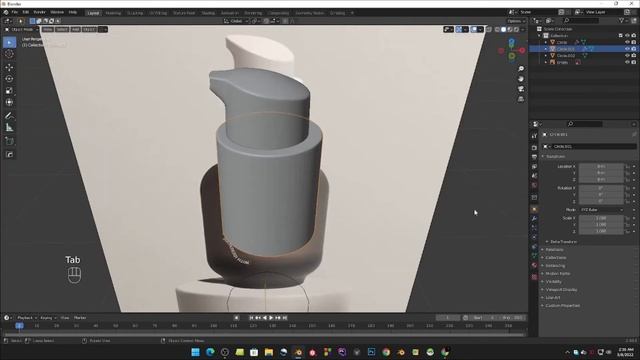
Task: Switch perspective/orthographic grid icon
Action: (521, 99)
